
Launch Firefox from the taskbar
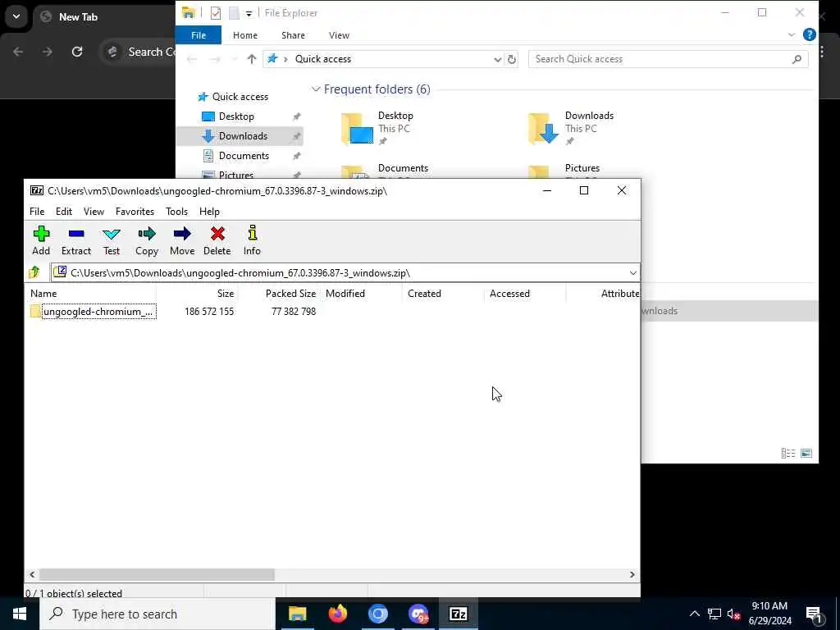(x=337, y=614)
